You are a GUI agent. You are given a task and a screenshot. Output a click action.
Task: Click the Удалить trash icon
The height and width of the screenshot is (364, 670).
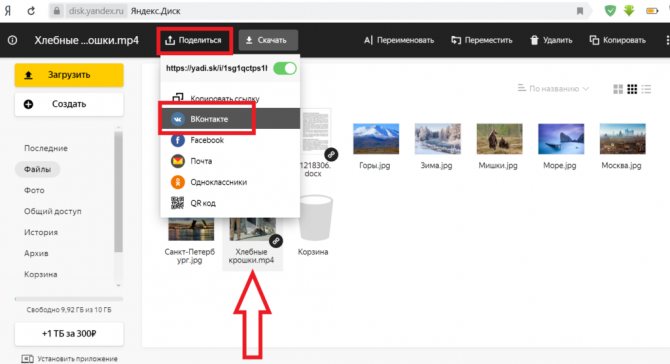pyautogui.click(x=534, y=40)
